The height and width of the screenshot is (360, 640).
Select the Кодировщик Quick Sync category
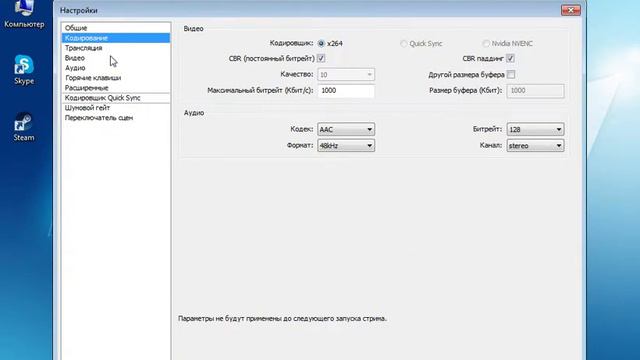click(116, 98)
